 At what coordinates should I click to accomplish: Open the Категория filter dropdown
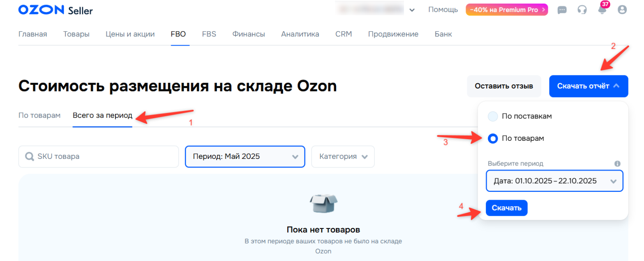pyautogui.click(x=343, y=156)
